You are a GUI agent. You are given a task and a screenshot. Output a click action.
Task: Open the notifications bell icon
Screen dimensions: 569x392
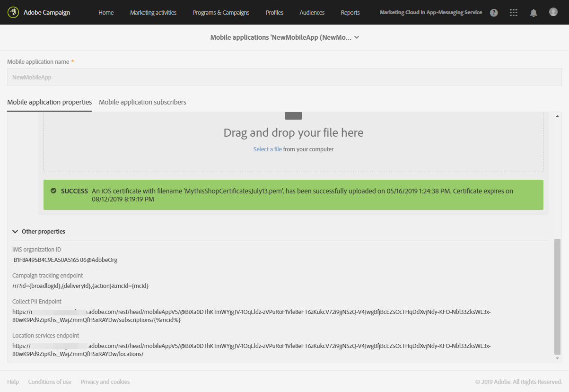click(534, 13)
